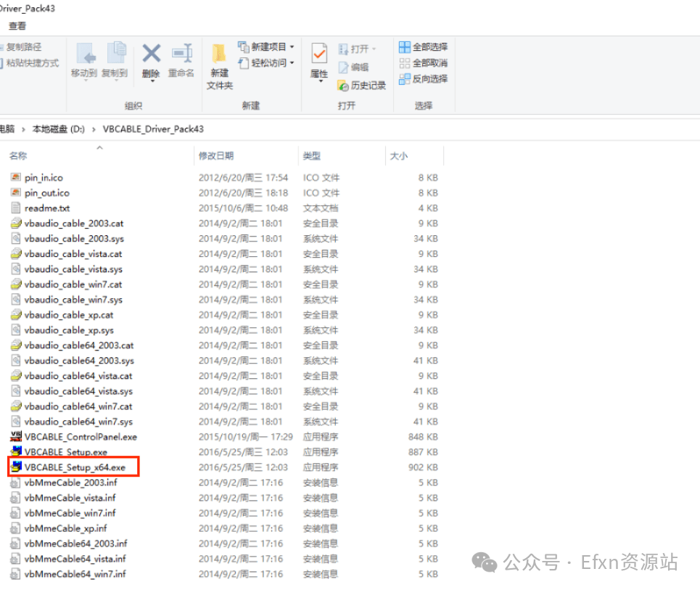700x590 pixels.
Task: Switch to the 查看 (View) tab
Action: click(16, 25)
